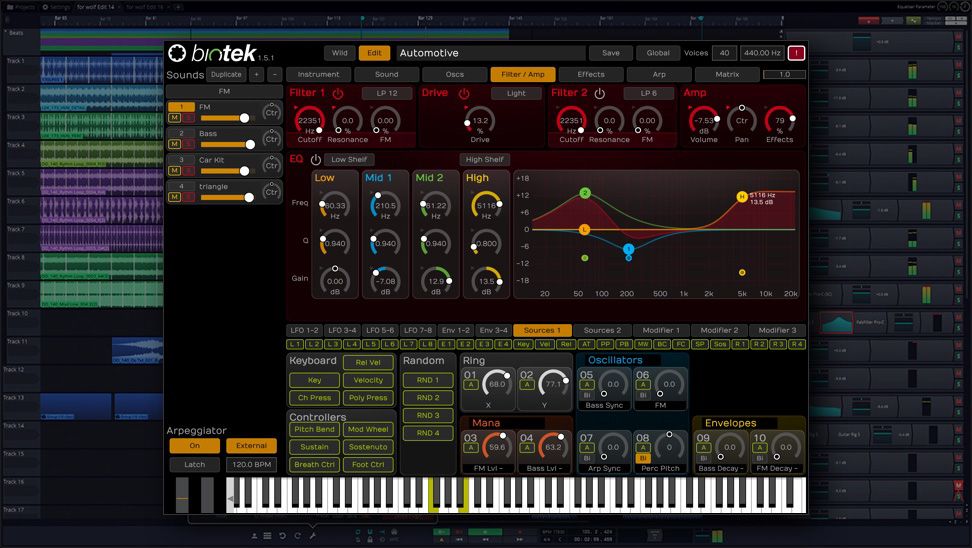Open Filter 1 type LP 12 dropdown
The width and height of the screenshot is (972, 548).
[387, 94]
